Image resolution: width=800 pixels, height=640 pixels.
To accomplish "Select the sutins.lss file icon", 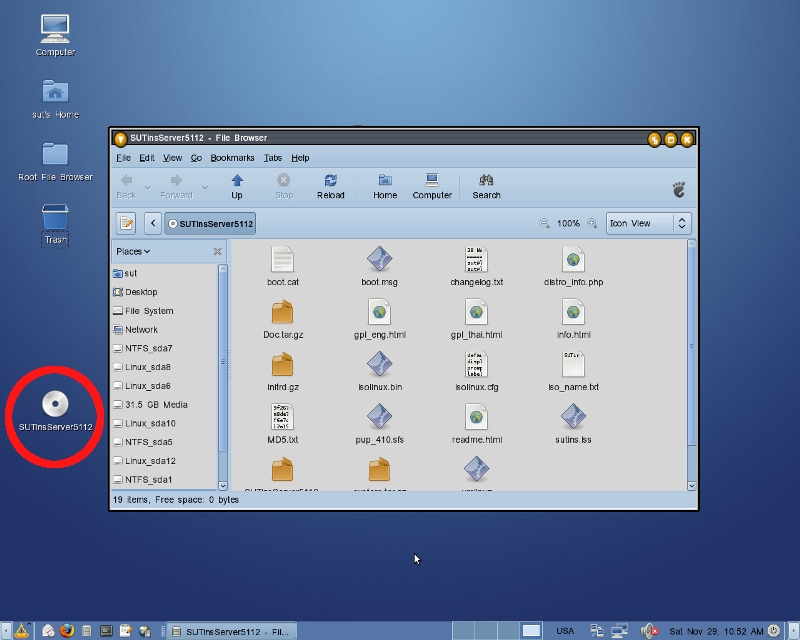I will click(573, 417).
